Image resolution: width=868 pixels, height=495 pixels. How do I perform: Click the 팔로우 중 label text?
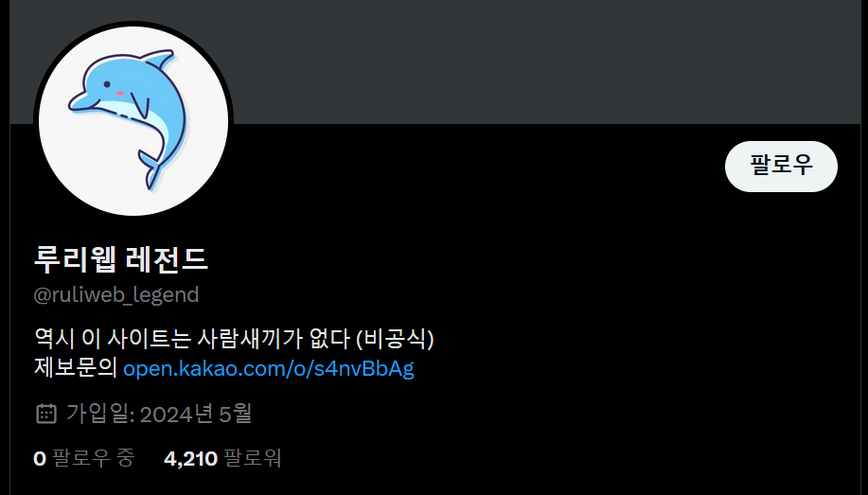93,458
